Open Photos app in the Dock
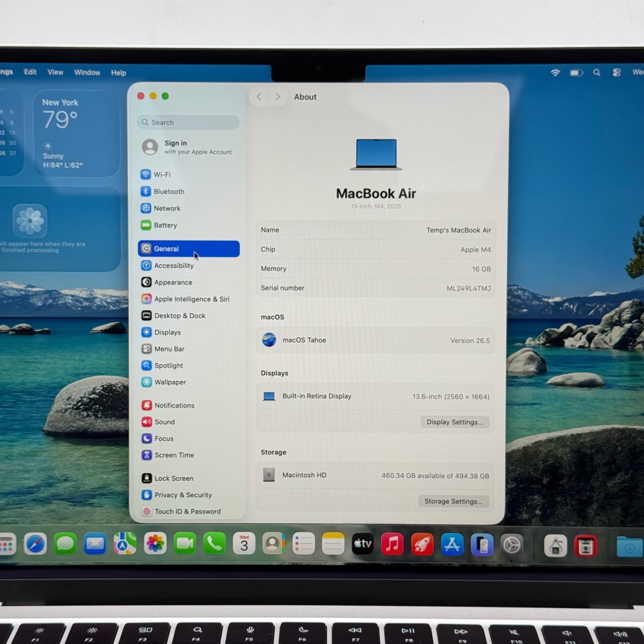Image resolution: width=644 pixels, height=644 pixels. coord(155,544)
